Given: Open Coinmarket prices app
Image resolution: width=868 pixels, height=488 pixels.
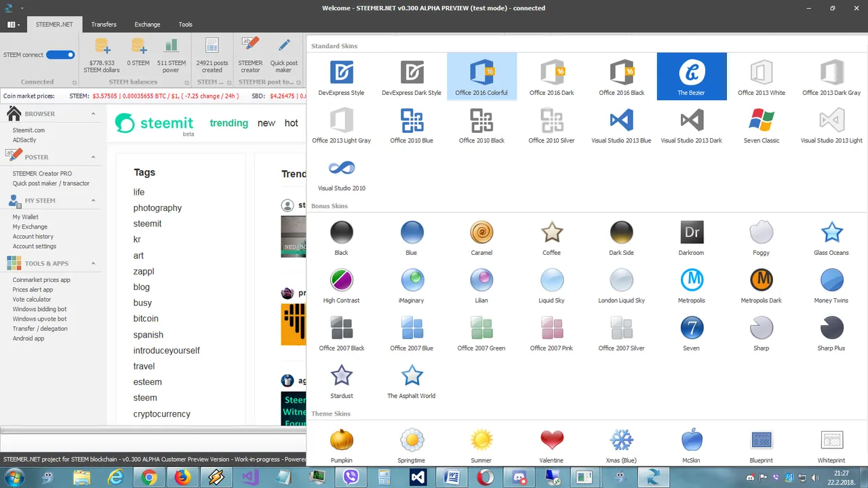Looking at the screenshot, I should coord(41,280).
